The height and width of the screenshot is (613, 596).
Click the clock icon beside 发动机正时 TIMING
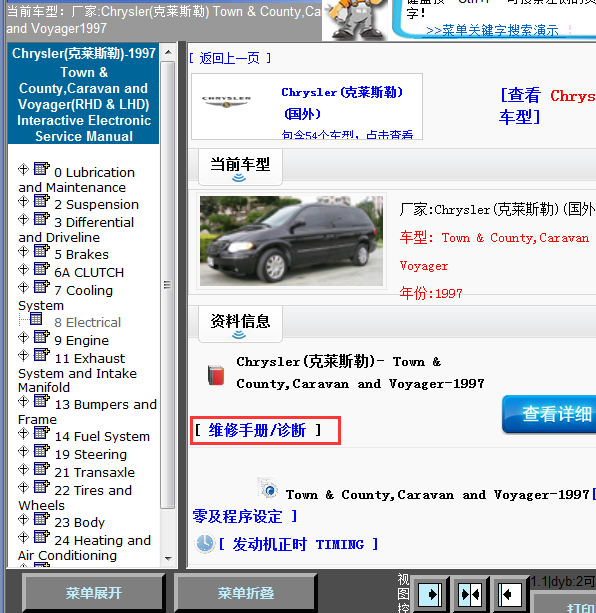click(205, 543)
